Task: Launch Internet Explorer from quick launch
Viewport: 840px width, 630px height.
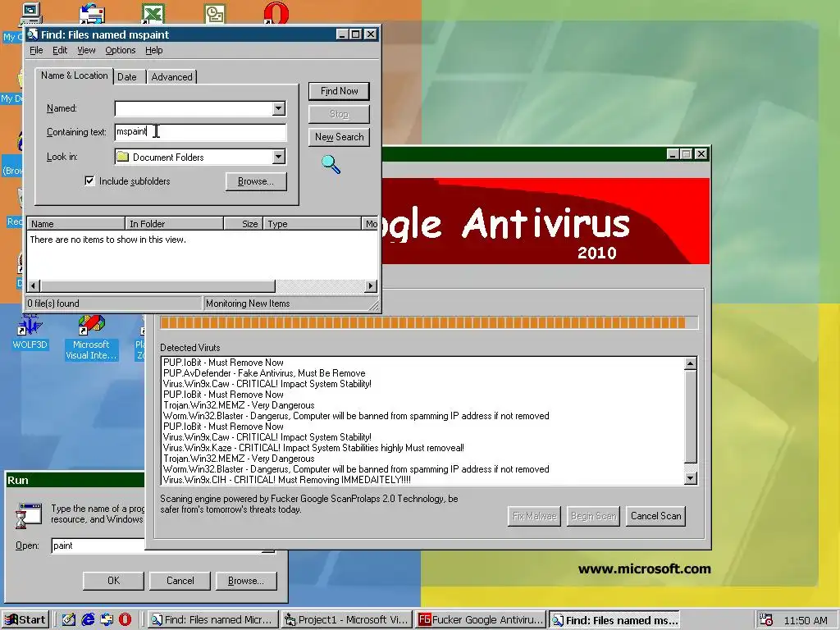Action: [87, 620]
